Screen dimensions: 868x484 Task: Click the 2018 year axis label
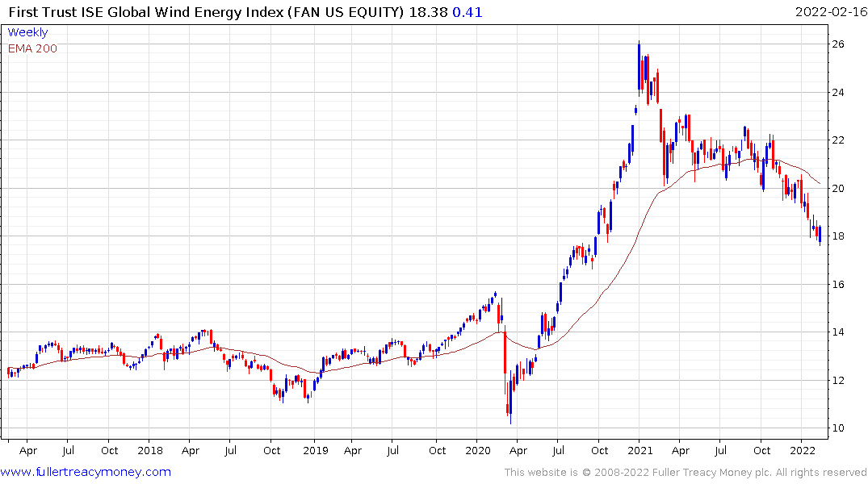[x=150, y=450]
